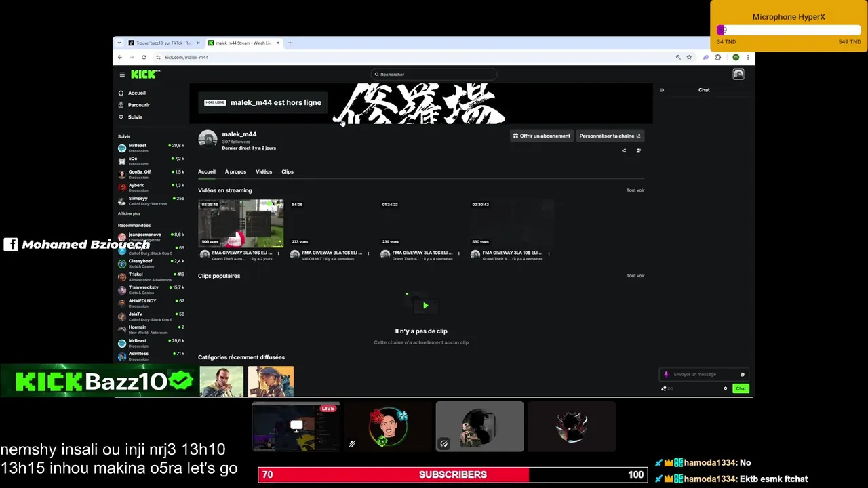Click the channel points icon below chat

pos(664,388)
